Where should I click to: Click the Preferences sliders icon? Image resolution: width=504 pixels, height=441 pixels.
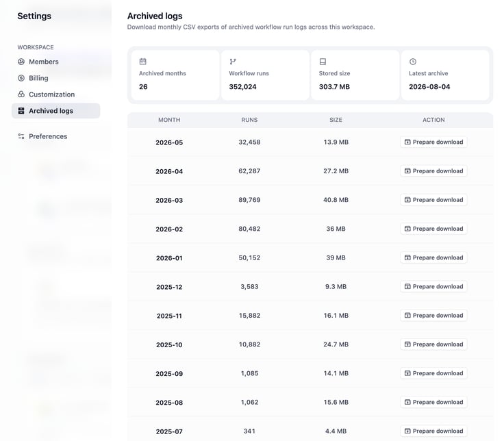pyautogui.click(x=21, y=136)
